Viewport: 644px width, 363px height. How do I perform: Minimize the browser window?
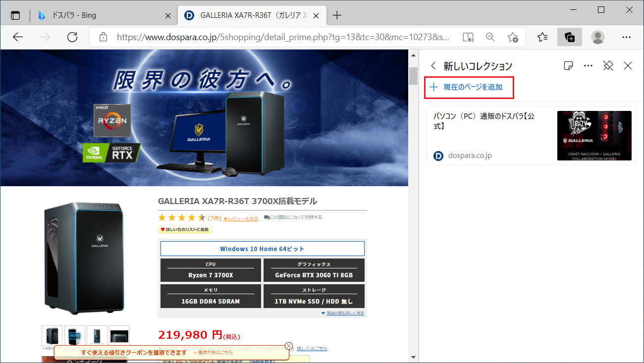click(572, 9)
